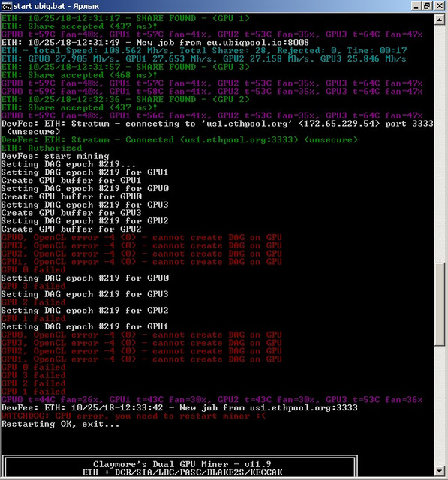The image size is (448, 480).
Task: Click 'Restarting OK, exit...' line
Action: click(60, 424)
